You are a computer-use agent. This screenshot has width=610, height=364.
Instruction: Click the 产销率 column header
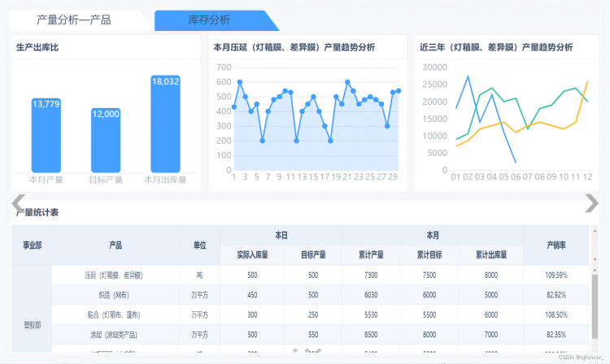pyautogui.click(x=556, y=245)
